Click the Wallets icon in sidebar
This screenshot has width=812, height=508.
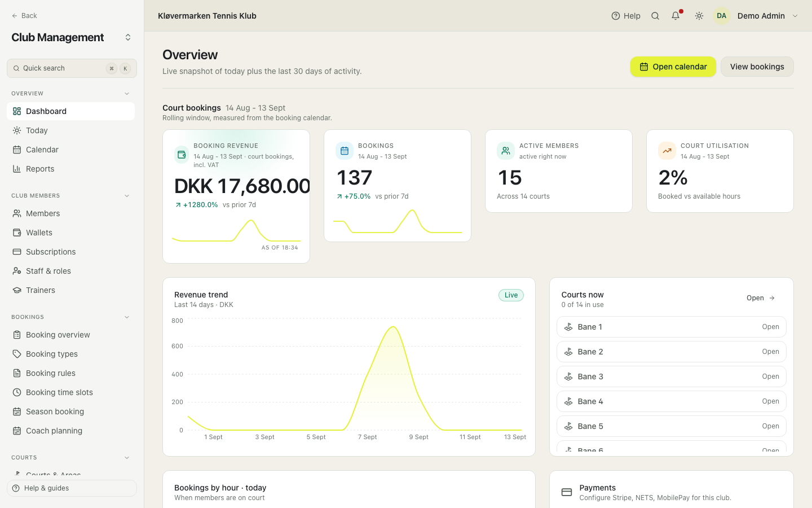point(17,233)
